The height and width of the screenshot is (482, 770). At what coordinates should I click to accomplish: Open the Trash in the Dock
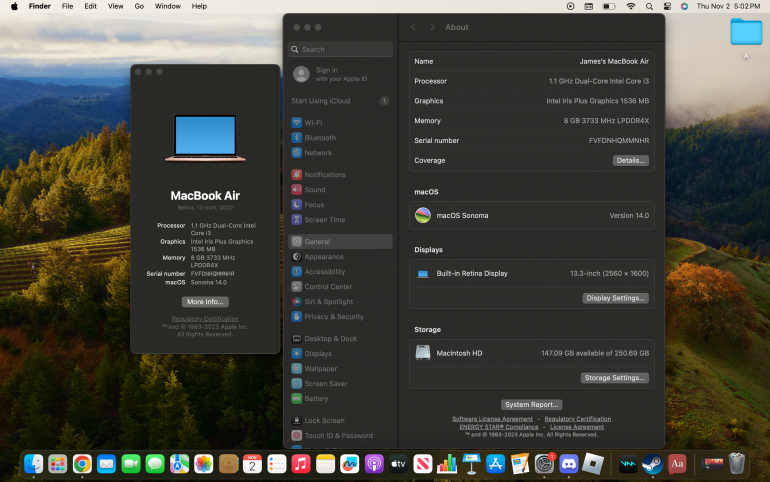pyautogui.click(x=737, y=464)
